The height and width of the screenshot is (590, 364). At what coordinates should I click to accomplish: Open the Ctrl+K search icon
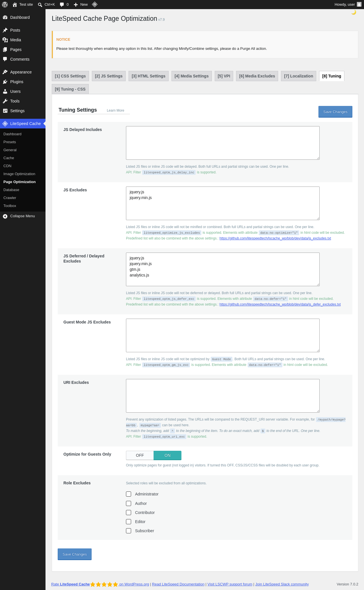(40, 5)
